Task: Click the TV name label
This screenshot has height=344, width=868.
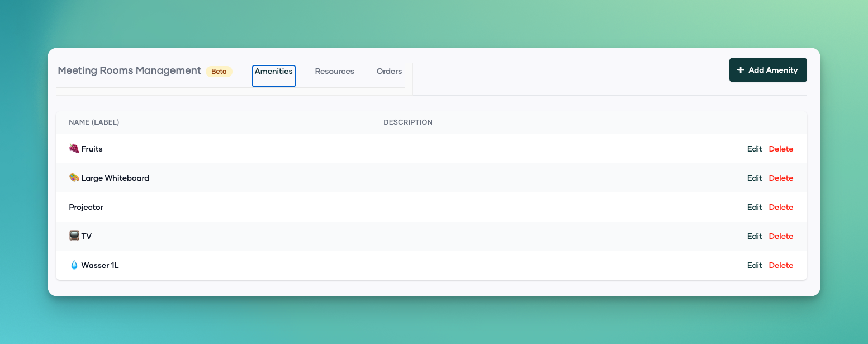Action: (x=87, y=236)
